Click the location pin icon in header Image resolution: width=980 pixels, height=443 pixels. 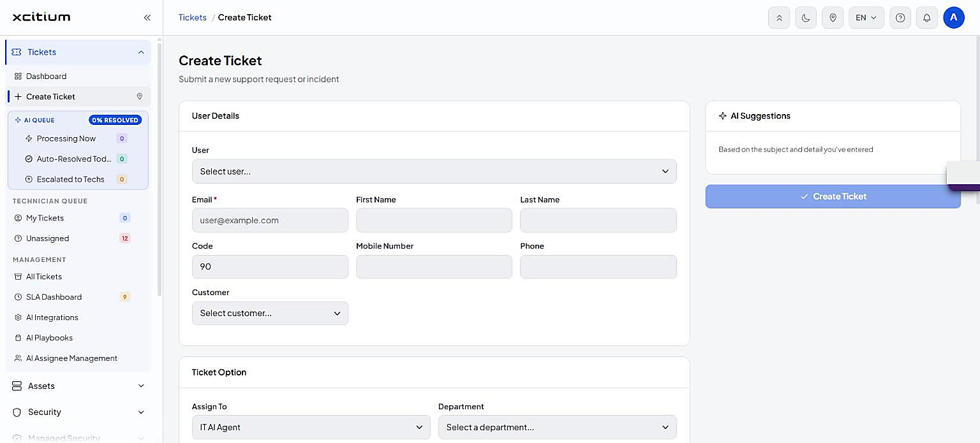tap(833, 18)
